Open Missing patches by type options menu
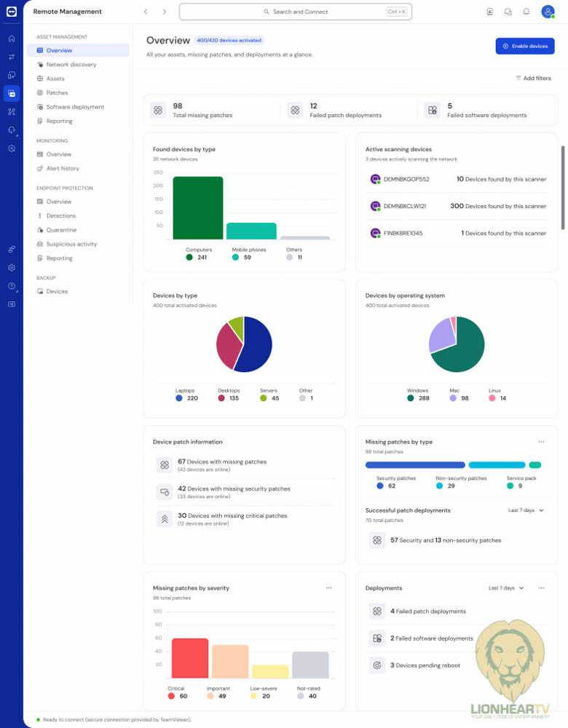The image size is (568, 728). coord(541,442)
